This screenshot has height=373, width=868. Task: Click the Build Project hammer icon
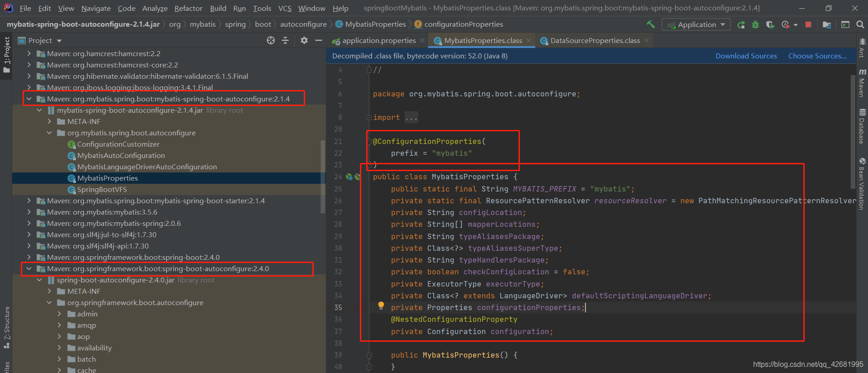click(651, 24)
